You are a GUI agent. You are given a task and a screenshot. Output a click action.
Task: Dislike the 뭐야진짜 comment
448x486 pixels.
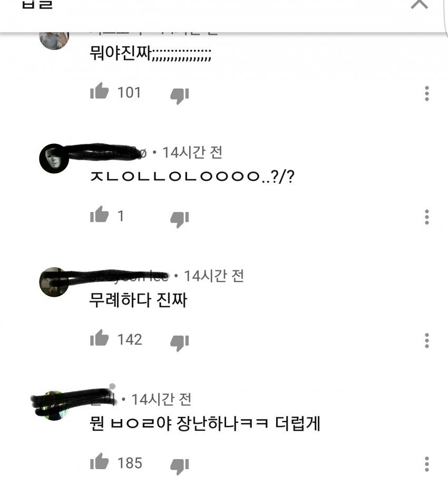tap(180, 96)
